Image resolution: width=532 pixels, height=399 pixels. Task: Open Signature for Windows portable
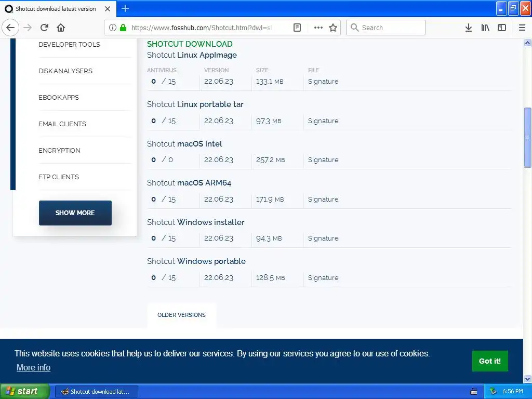click(323, 277)
